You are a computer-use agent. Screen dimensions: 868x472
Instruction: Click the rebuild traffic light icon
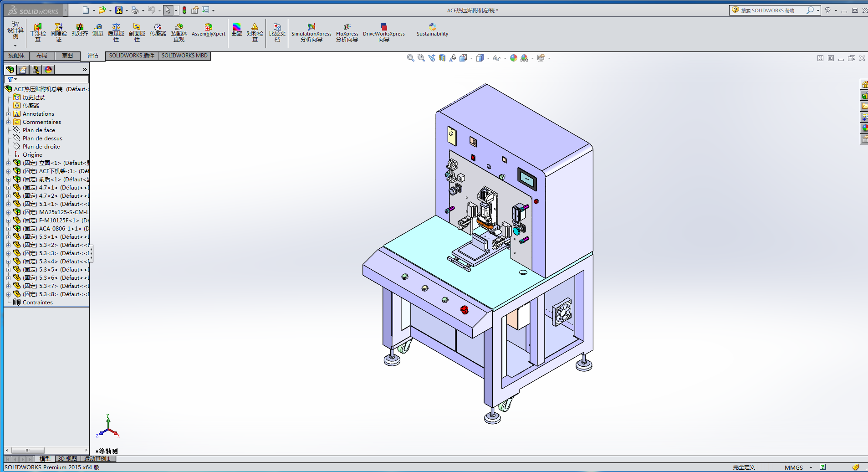pos(184,10)
